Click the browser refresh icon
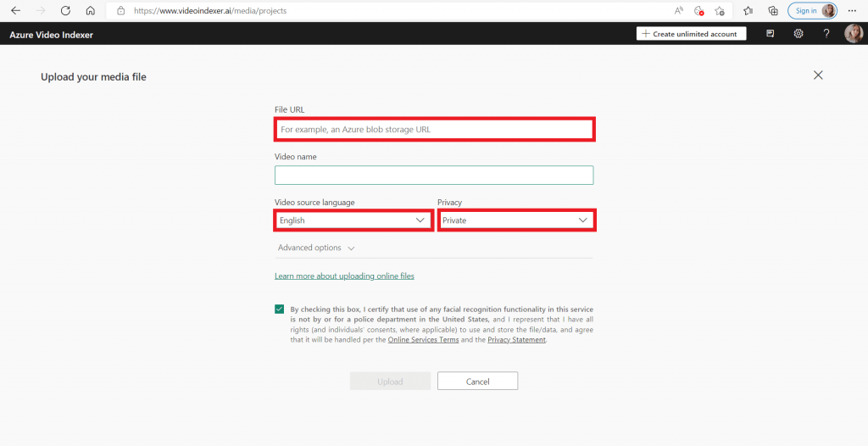 (65, 11)
